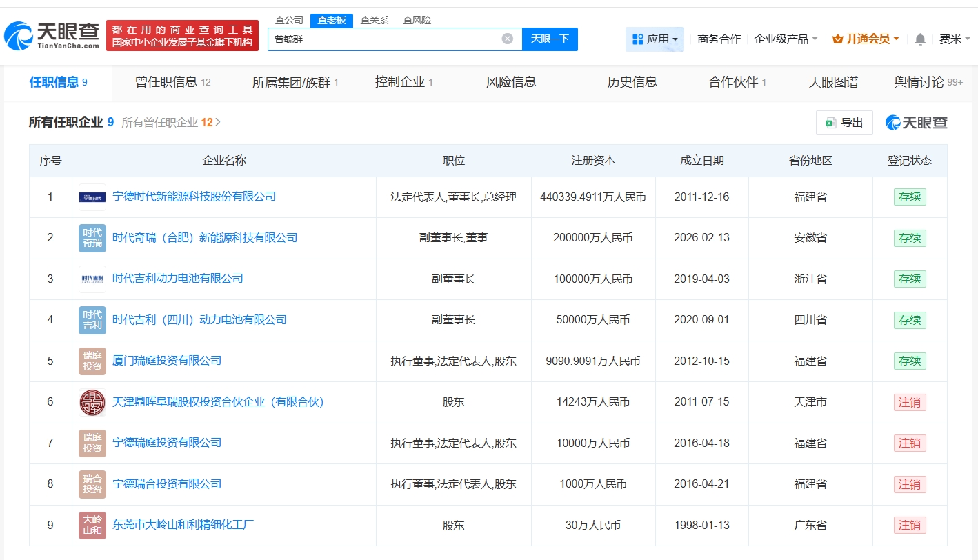978x560 pixels.
Task: Open 宁德瑞庭投资有限公司 link
Action: (x=167, y=443)
